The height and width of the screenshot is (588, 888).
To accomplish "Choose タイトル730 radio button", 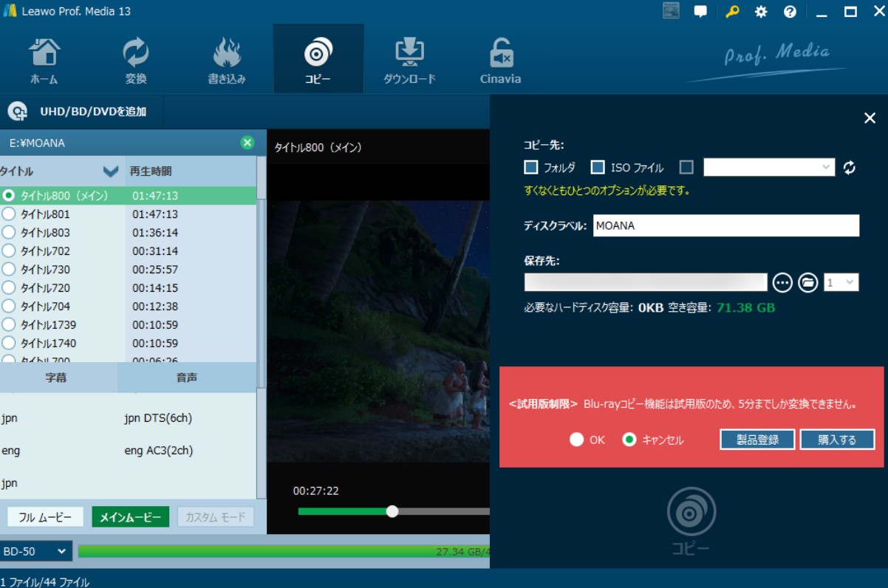I will click(x=9, y=270).
